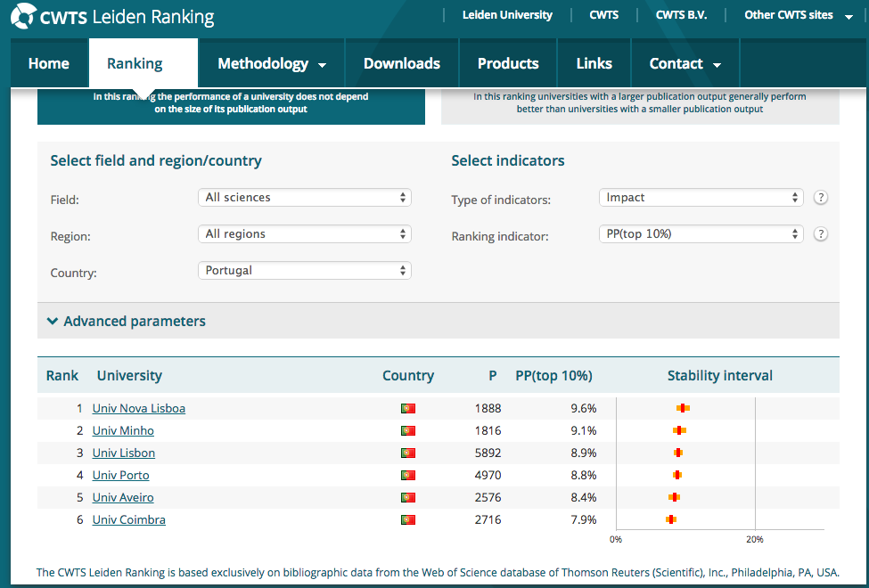Viewport: 869px width, 588px height.
Task: Click Portugal flag in Univ Aveiro row
Action: [408, 498]
